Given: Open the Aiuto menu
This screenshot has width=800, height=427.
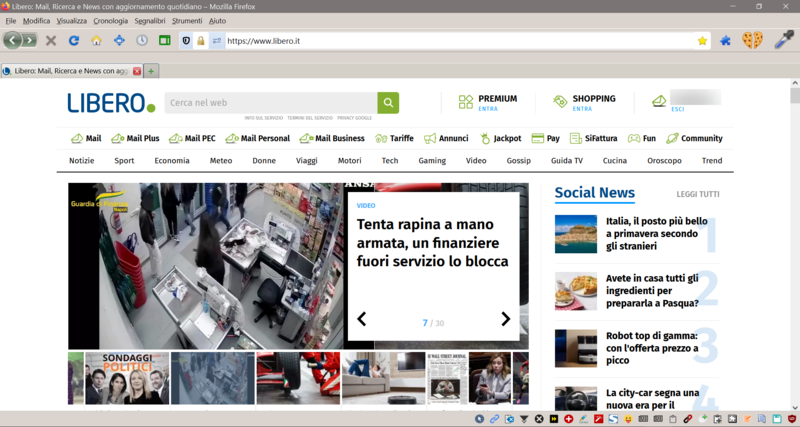Looking at the screenshot, I should tap(217, 21).
